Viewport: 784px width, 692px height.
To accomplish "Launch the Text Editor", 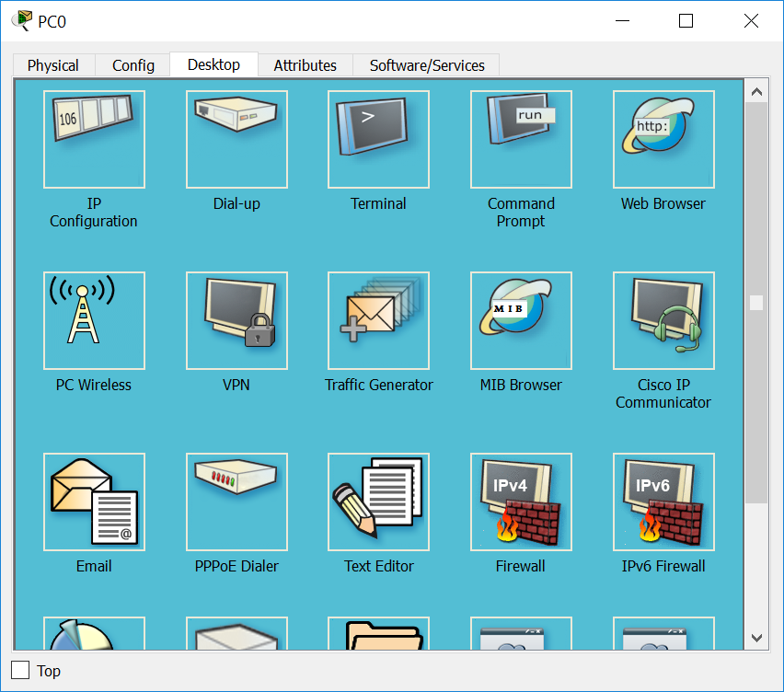I will point(378,502).
